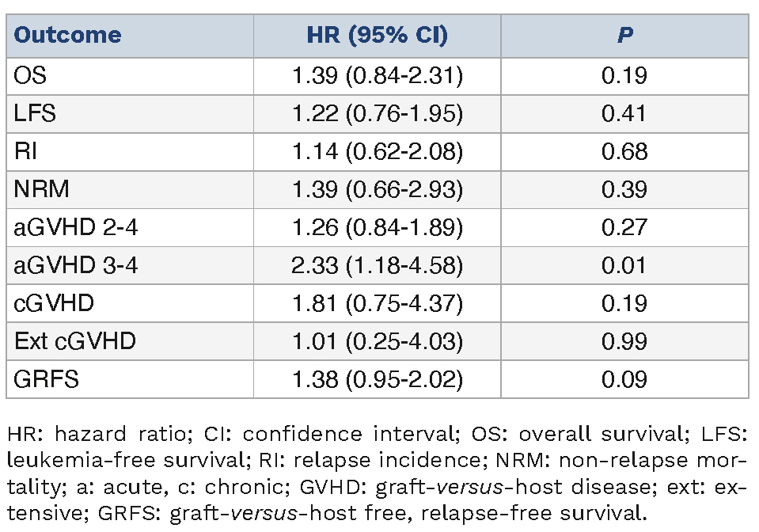Click the P value 0.01

coord(624,266)
